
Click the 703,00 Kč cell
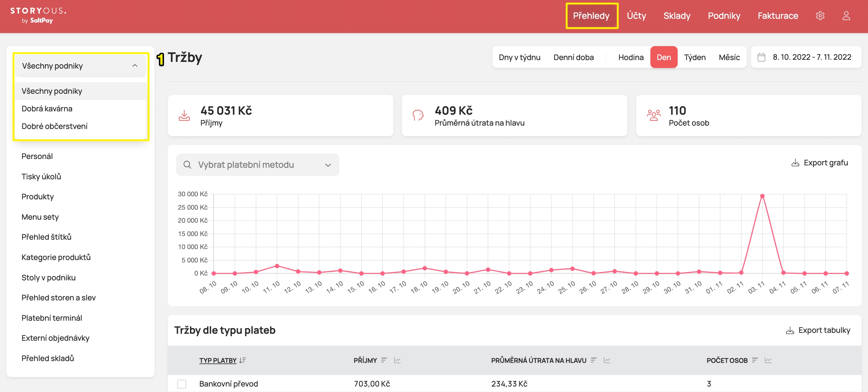pyautogui.click(x=372, y=384)
